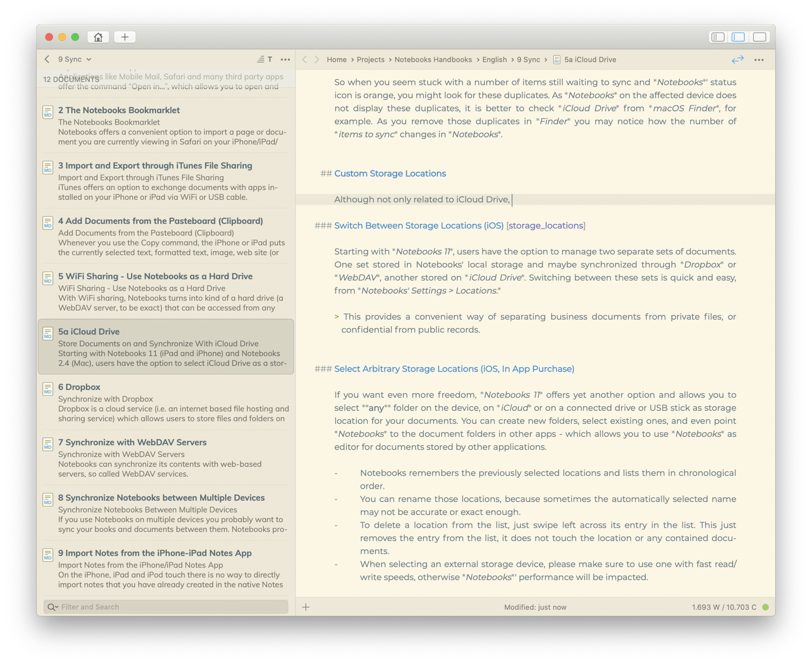Viewport: 812px width, 664px height.
Task: Click markdown icon of 4 Add Documents
Action: pos(48,223)
